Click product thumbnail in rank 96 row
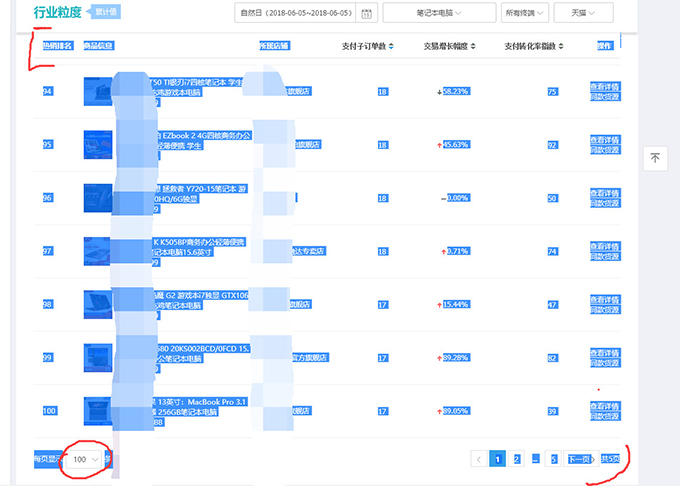 click(98, 198)
